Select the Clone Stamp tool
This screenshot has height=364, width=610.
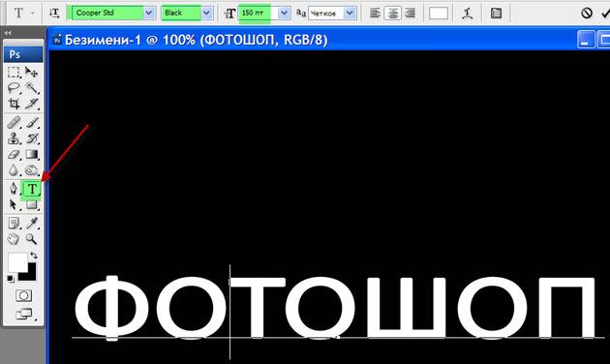pyautogui.click(x=14, y=138)
